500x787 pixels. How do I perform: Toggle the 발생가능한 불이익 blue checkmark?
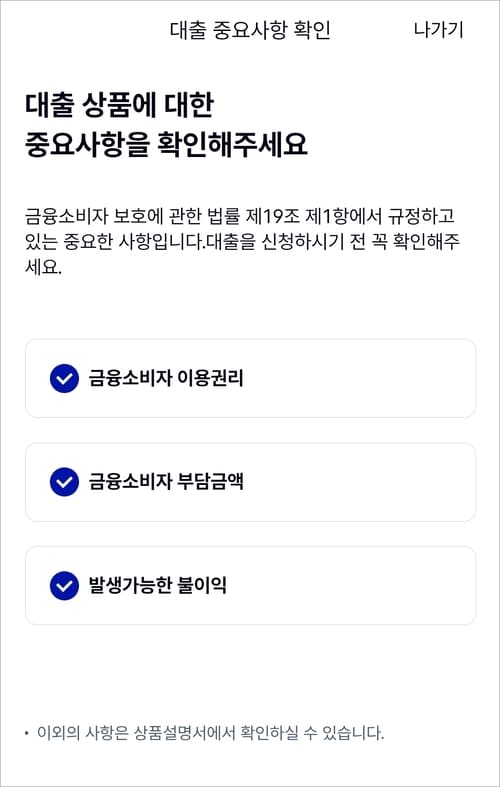[64, 586]
